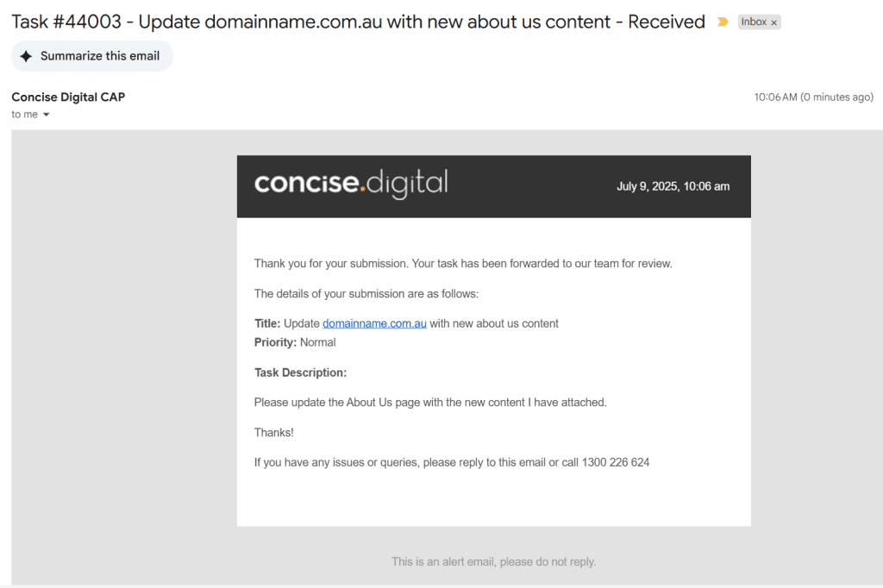883x588 pixels.
Task: Click the Summarize this email button
Action: tap(92, 56)
